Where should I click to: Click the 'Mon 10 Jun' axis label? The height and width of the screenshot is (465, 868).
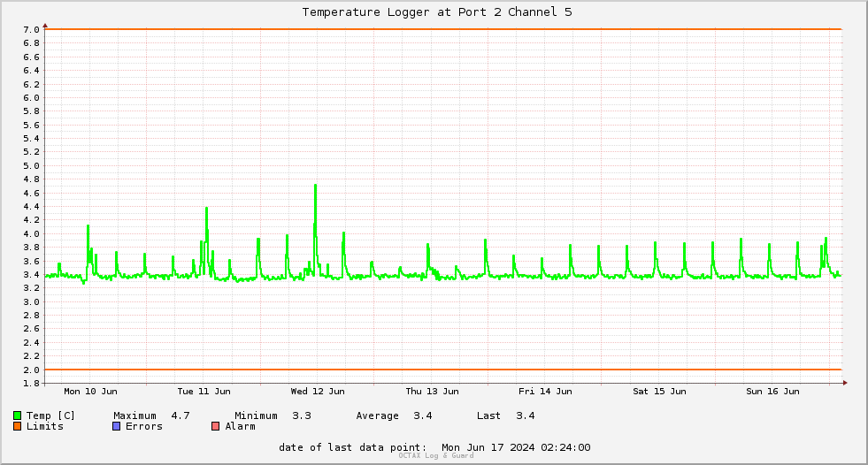click(x=91, y=392)
